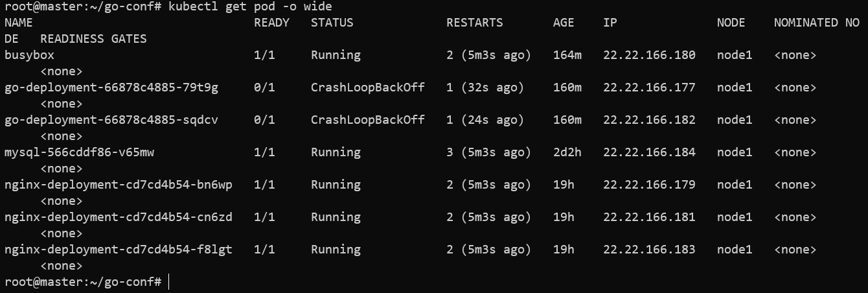Click the busybox age value 164m
The image size is (868, 293).
coord(567,55)
